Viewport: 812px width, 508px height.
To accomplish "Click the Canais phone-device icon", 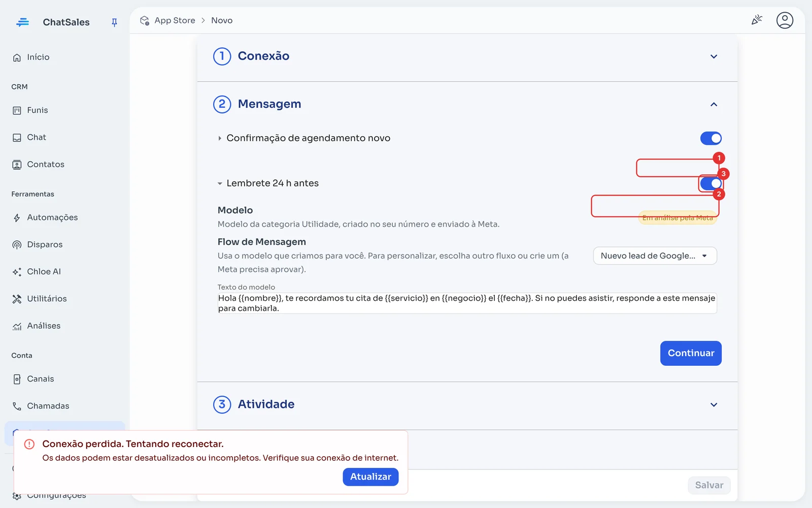I will [17, 379].
